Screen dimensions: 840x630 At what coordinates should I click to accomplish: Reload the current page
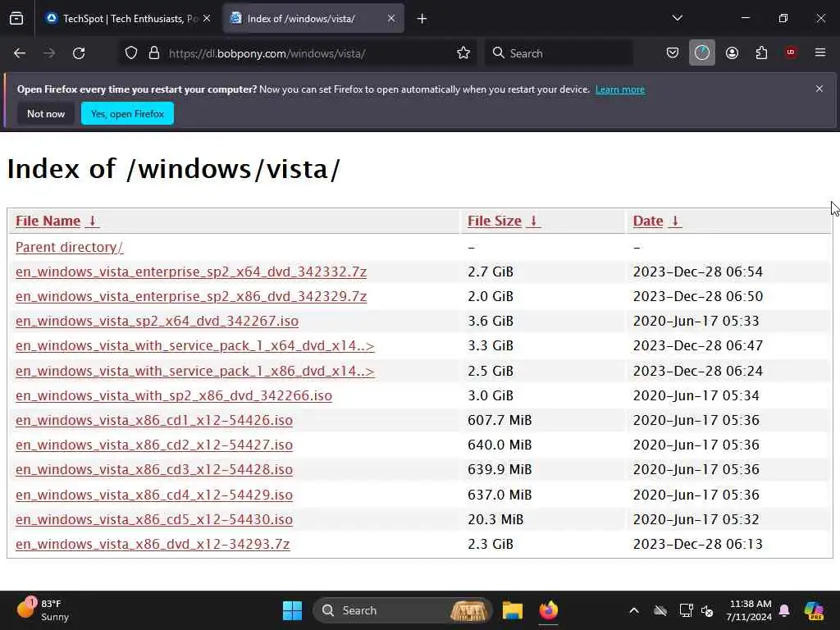tap(79, 53)
